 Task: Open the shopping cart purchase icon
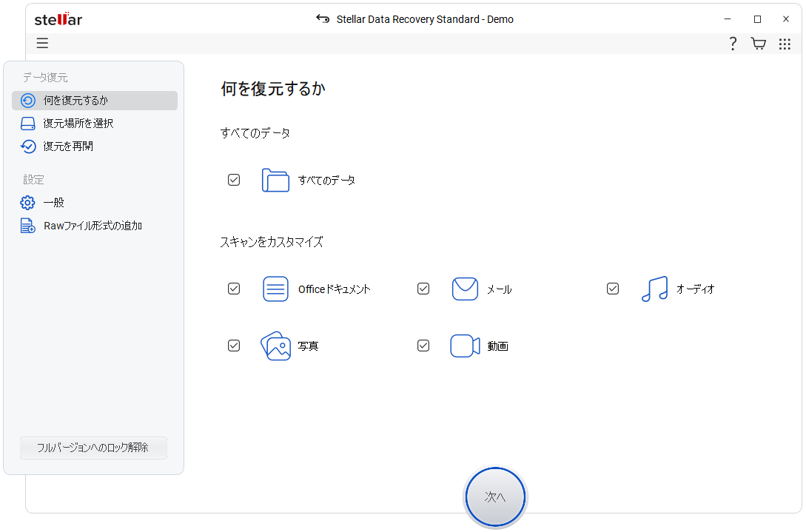coord(758,44)
